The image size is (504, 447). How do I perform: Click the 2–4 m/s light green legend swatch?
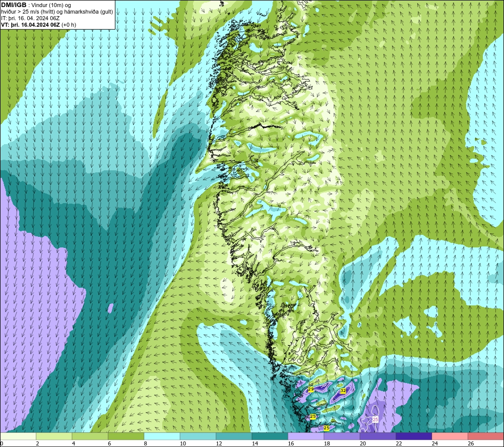coord(54,436)
